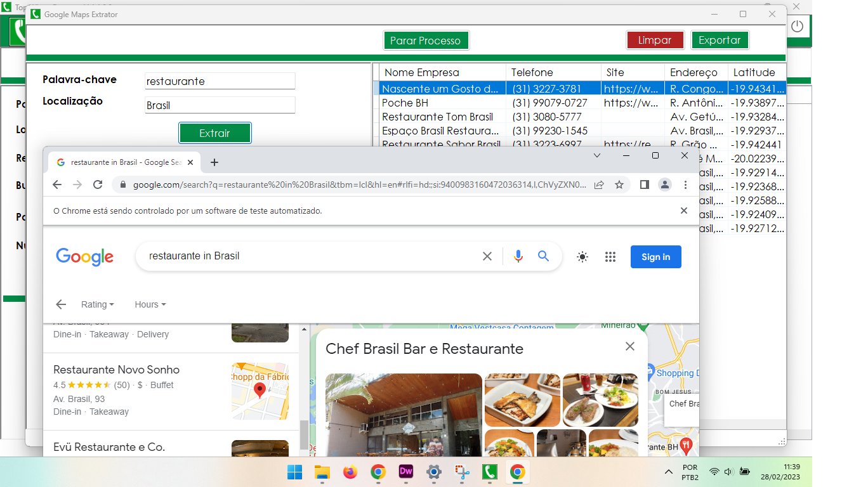This screenshot has width=868, height=487.
Task: Click the power icon in background window
Action: coord(797,27)
